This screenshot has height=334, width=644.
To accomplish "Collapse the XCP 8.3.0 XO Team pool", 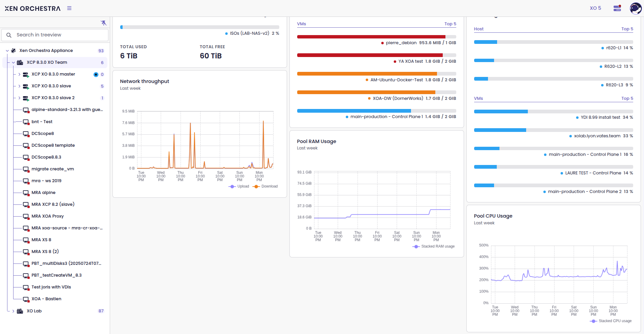I will coord(13,62).
